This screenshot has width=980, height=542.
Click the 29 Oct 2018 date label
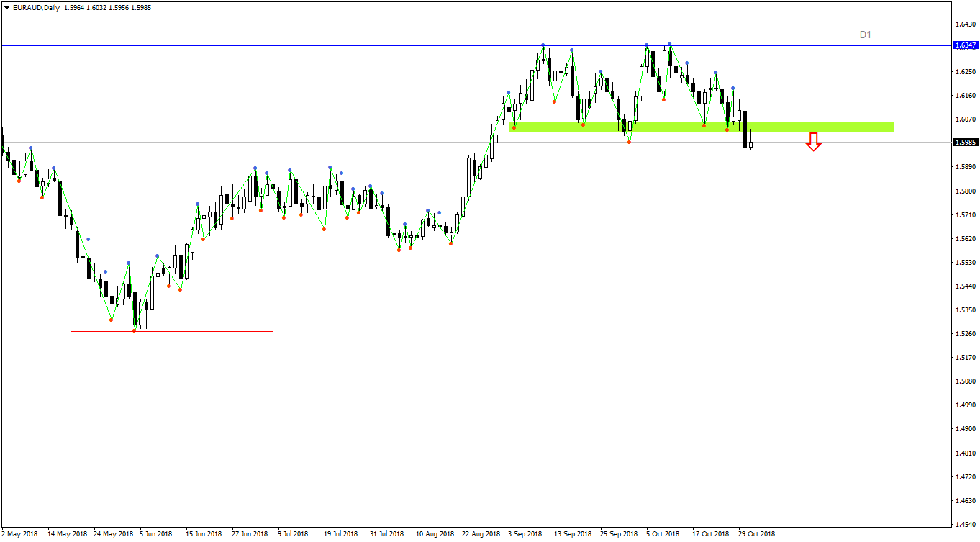pos(757,534)
